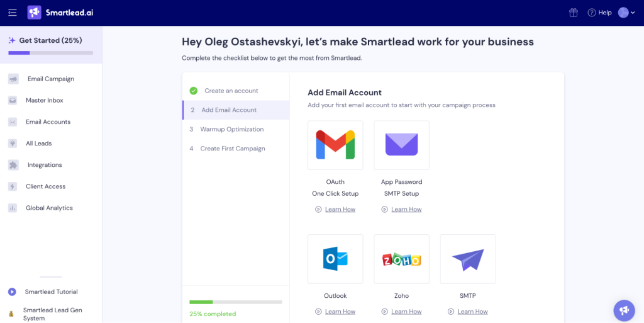
Task: Click the Email Campaign megaphone icon
Action: [13, 79]
